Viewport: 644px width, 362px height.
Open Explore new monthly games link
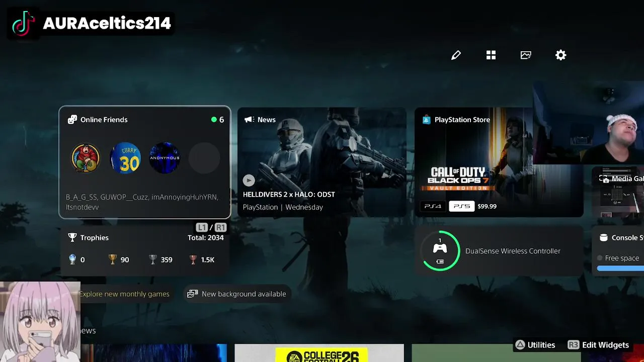(124, 294)
